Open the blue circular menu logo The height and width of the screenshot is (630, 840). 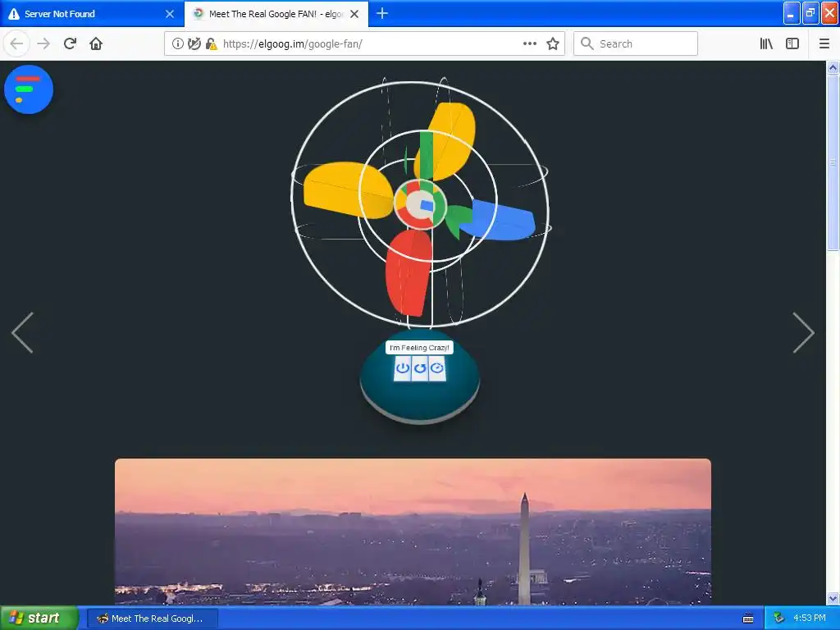coord(29,89)
